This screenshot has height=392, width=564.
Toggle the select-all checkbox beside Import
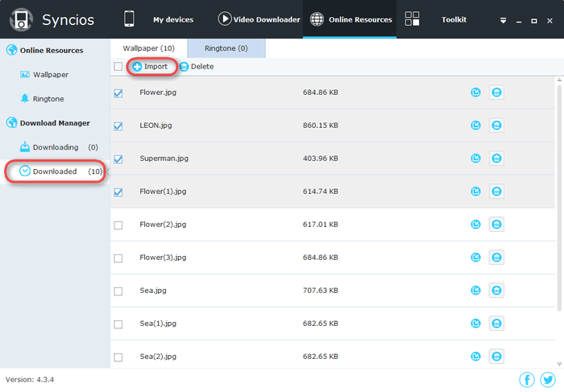click(118, 67)
